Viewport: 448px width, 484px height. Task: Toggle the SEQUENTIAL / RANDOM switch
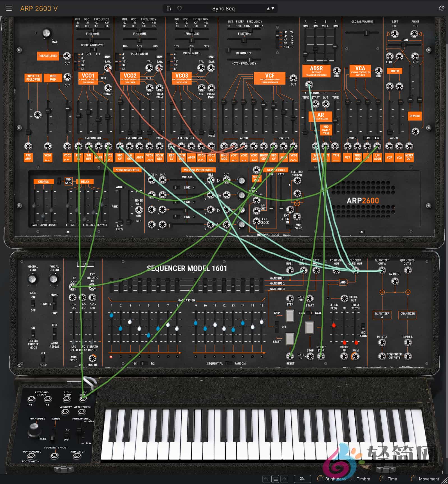pos(229,364)
